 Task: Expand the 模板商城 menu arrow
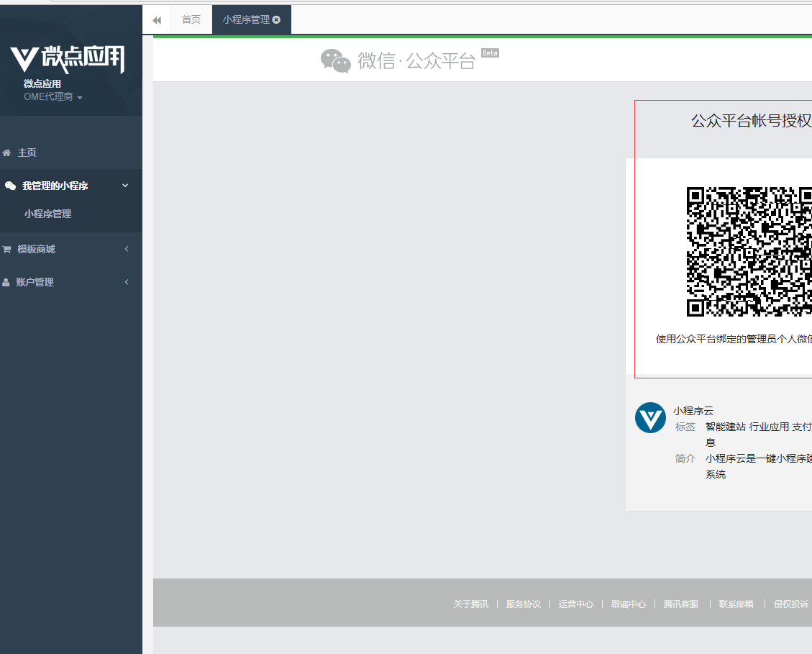pos(127,249)
